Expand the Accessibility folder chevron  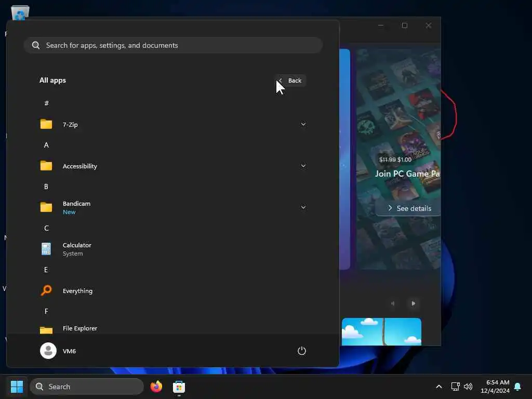coord(303,166)
